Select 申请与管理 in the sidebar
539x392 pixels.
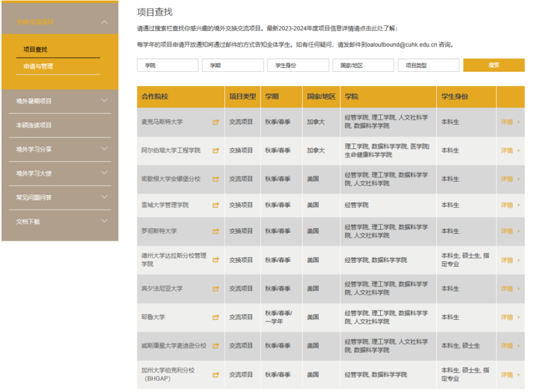pos(38,66)
